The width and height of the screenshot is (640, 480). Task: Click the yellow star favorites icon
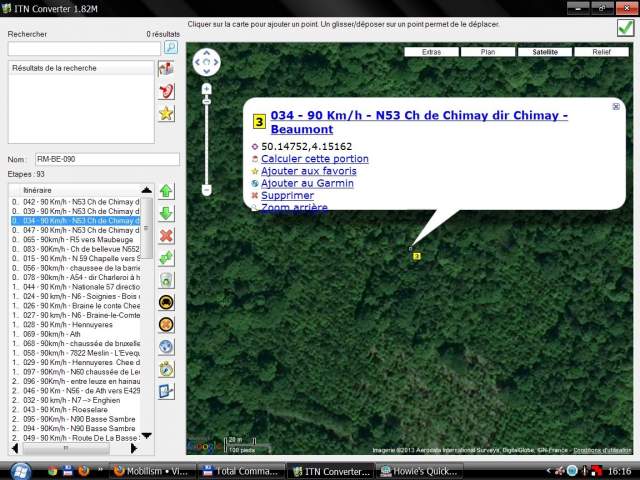pos(167,113)
